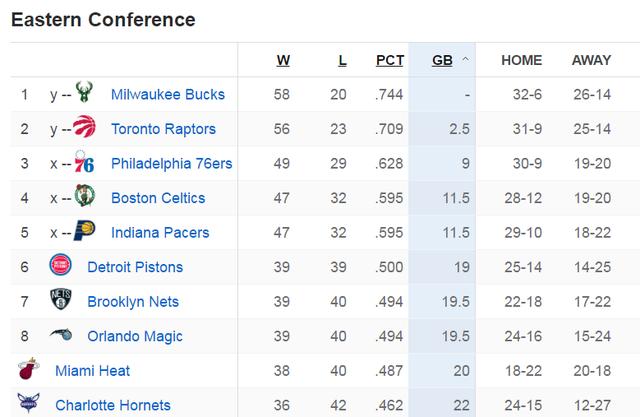640x417 pixels.
Task: Sort standings by PCT header
Action: (390, 60)
